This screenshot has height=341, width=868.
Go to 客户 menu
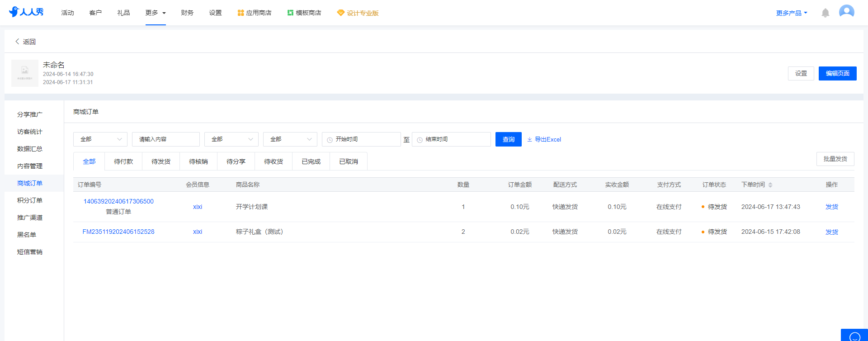click(x=95, y=13)
